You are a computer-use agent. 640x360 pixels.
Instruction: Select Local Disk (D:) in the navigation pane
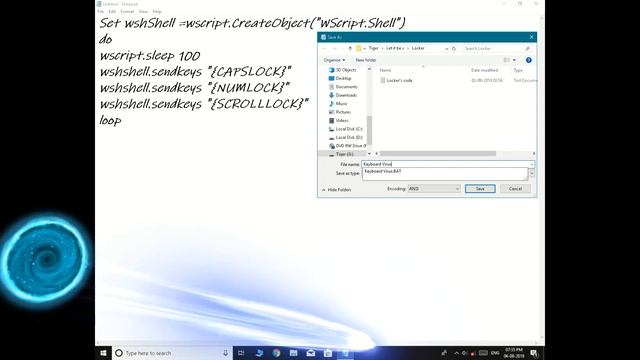click(346, 138)
